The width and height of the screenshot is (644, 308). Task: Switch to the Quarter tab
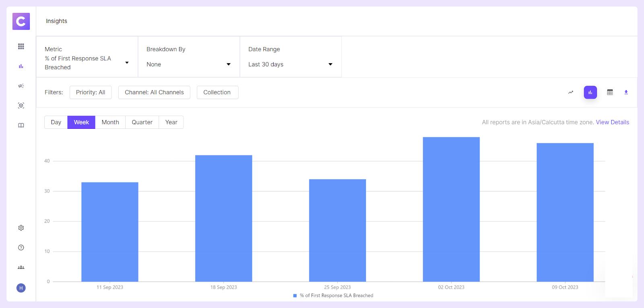pos(142,122)
